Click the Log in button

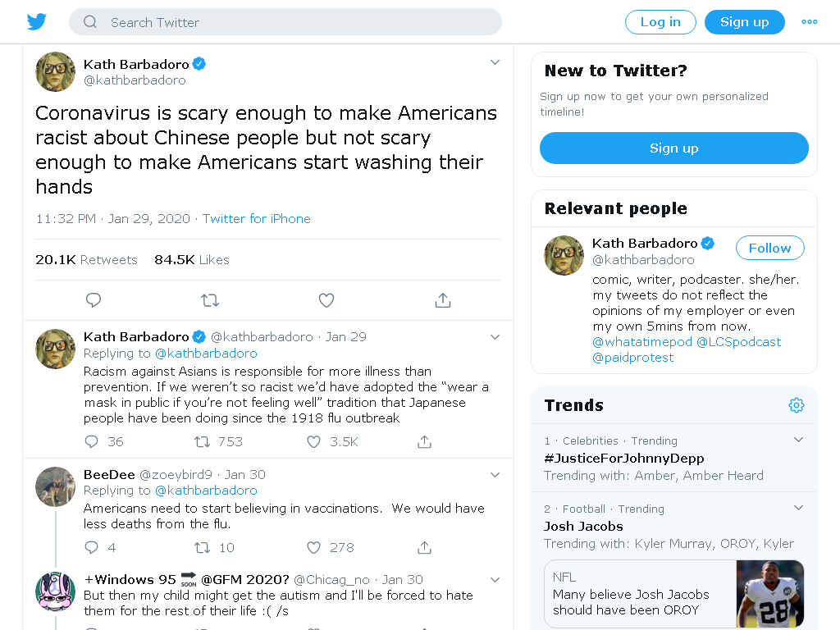[x=660, y=22]
